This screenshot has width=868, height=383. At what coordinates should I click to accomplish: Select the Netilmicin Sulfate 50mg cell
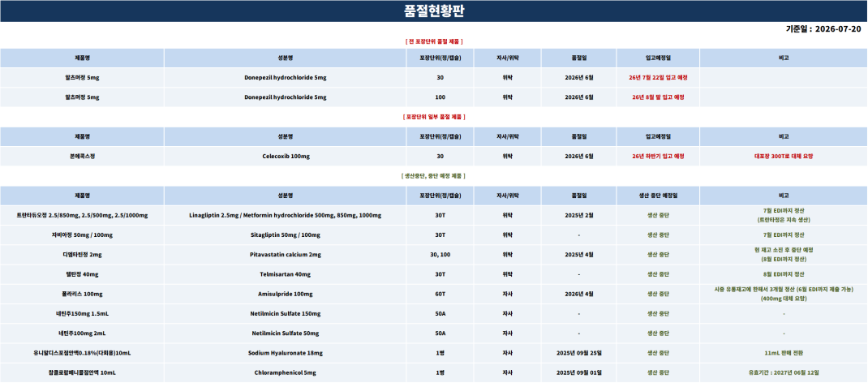286,334
